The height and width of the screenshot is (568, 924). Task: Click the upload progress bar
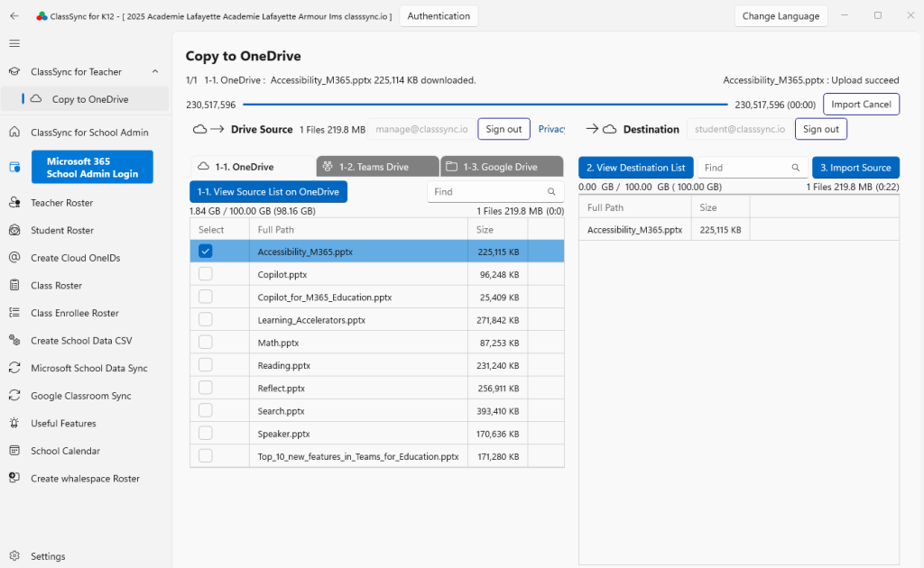tap(485, 105)
